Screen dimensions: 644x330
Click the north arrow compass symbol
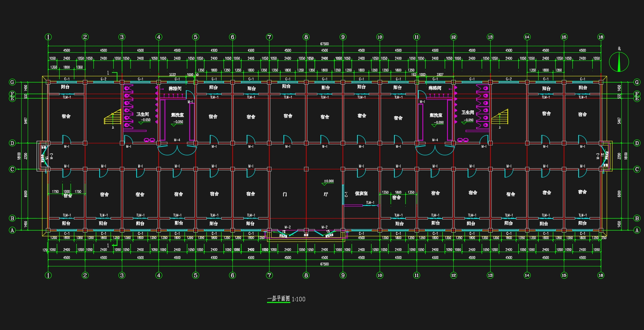tap(619, 62)
